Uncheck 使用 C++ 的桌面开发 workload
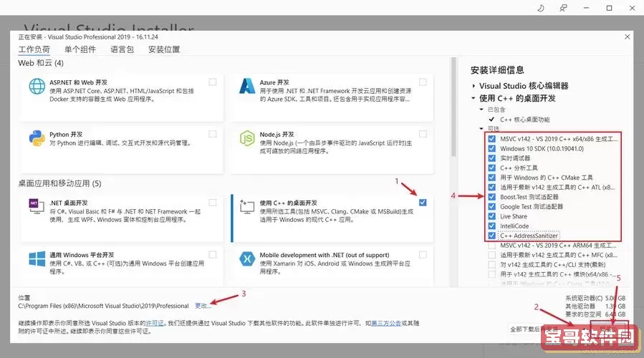 (423, 203)
